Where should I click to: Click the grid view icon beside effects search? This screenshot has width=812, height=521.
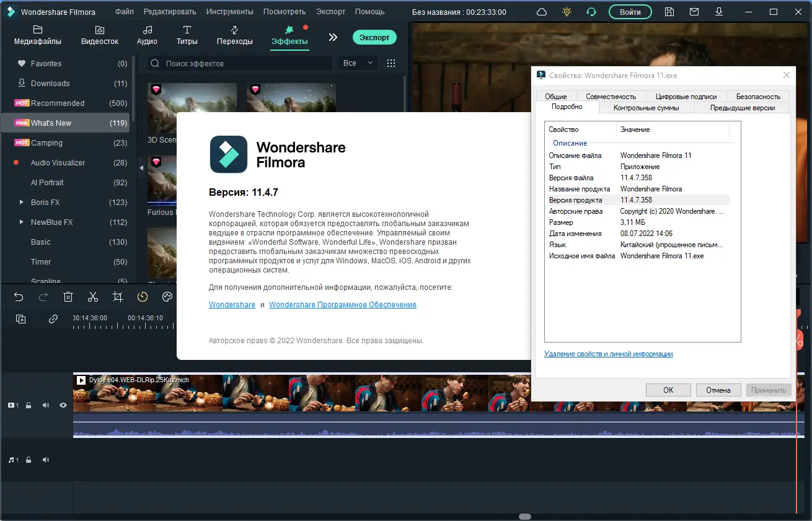391,63
